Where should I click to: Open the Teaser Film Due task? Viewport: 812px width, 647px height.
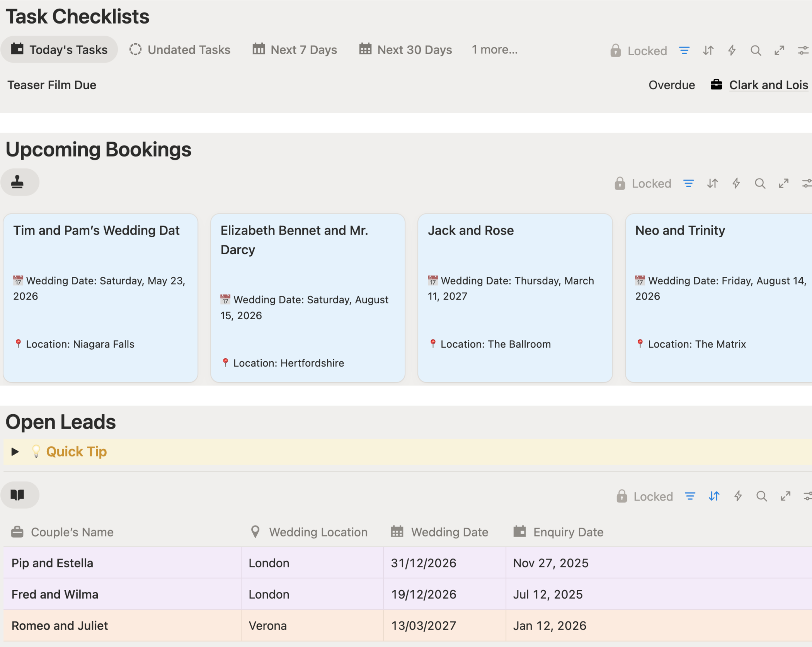pos(52,85)
